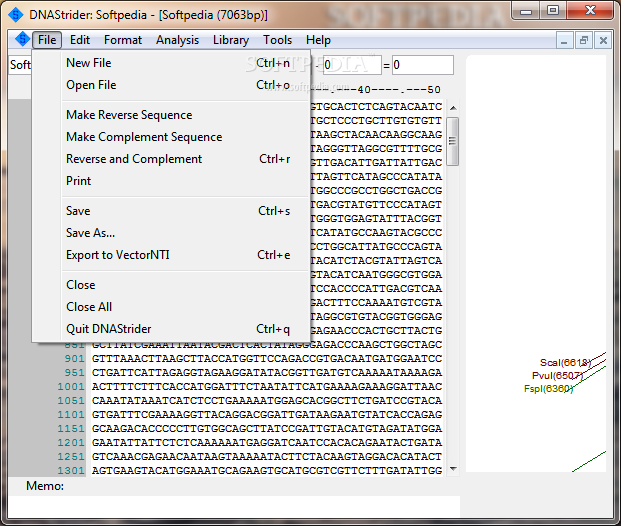Click sequence row starting ACTTTTCTTTCACC

267,387
